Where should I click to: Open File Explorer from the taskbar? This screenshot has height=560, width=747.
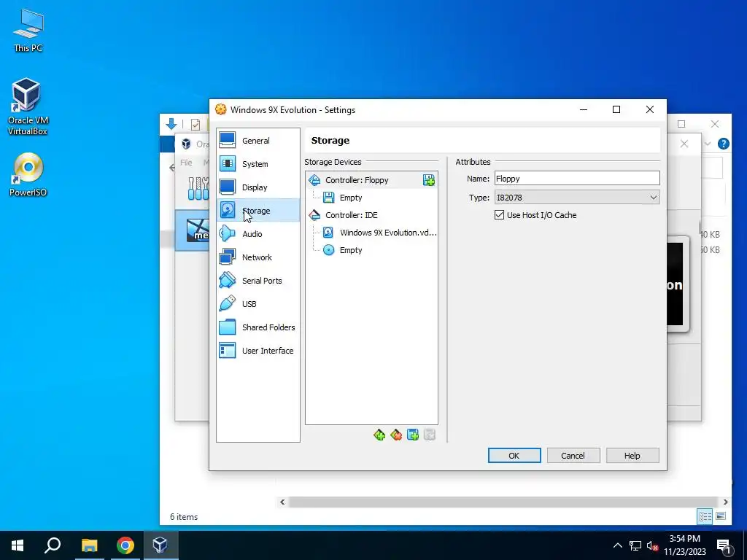89,545
